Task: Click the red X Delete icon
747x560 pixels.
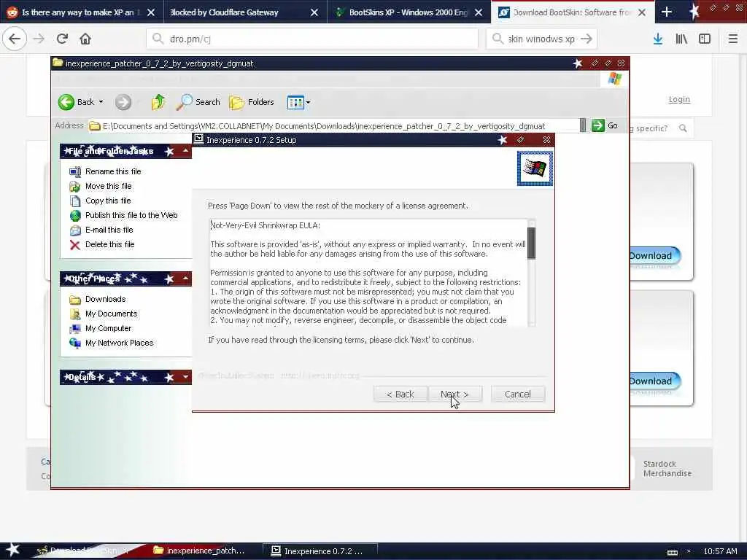Action: [x=75, y=245]
